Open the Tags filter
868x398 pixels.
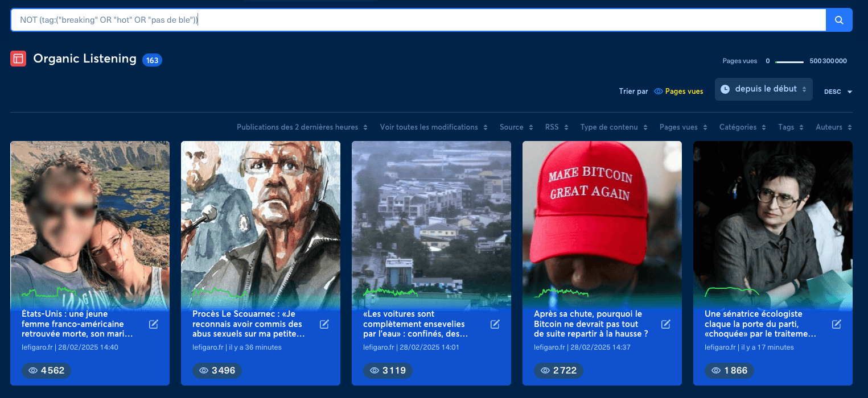pos(791,127)
